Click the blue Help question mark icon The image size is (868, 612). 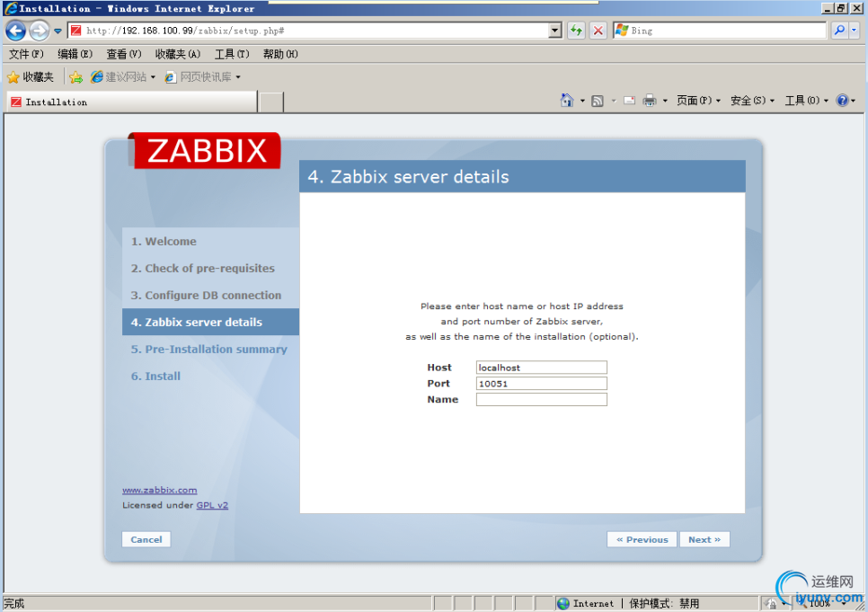pos(843,101)
